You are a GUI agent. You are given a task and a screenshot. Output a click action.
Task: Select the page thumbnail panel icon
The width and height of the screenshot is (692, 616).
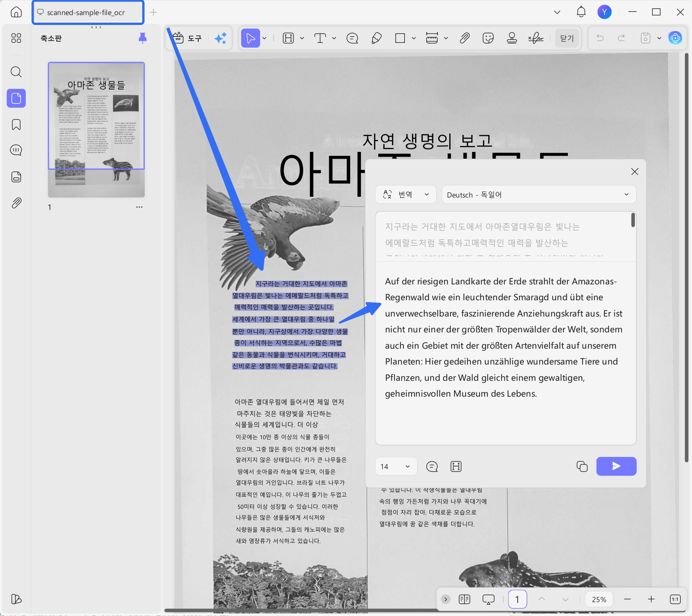click(x=16, y=98)
